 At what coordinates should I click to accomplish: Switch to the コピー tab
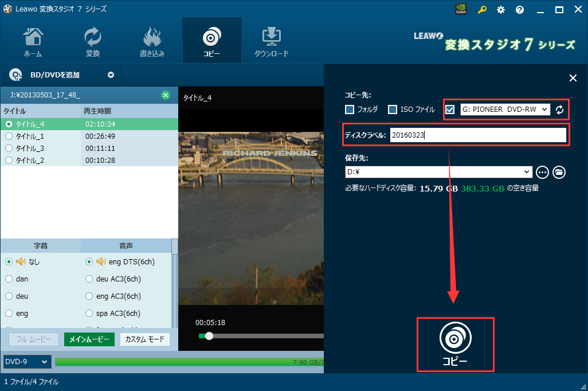(211, 40)
